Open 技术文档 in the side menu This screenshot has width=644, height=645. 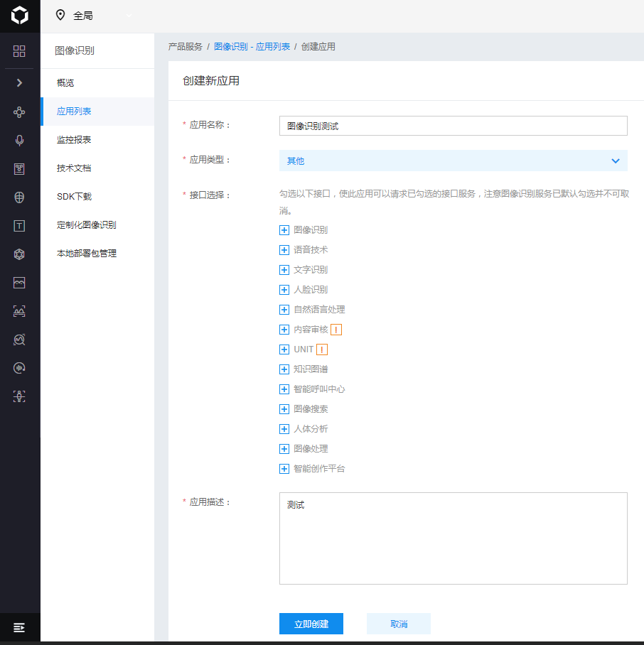(98, 168)
